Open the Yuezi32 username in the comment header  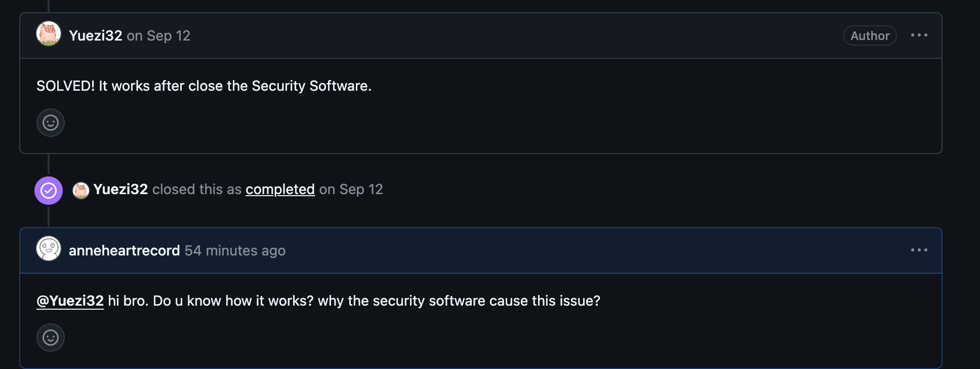[x=96, y=35]
